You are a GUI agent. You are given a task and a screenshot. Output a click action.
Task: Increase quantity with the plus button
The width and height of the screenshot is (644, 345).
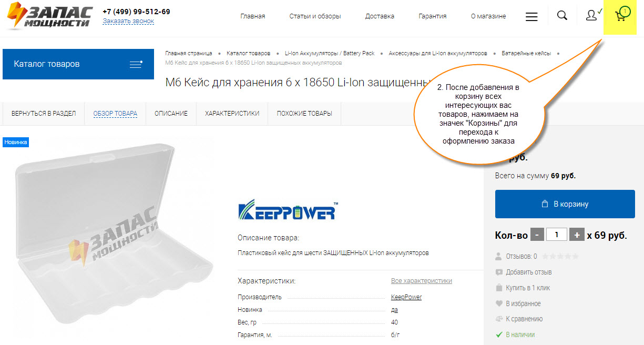pyautogui.click(x=577, y=235)
